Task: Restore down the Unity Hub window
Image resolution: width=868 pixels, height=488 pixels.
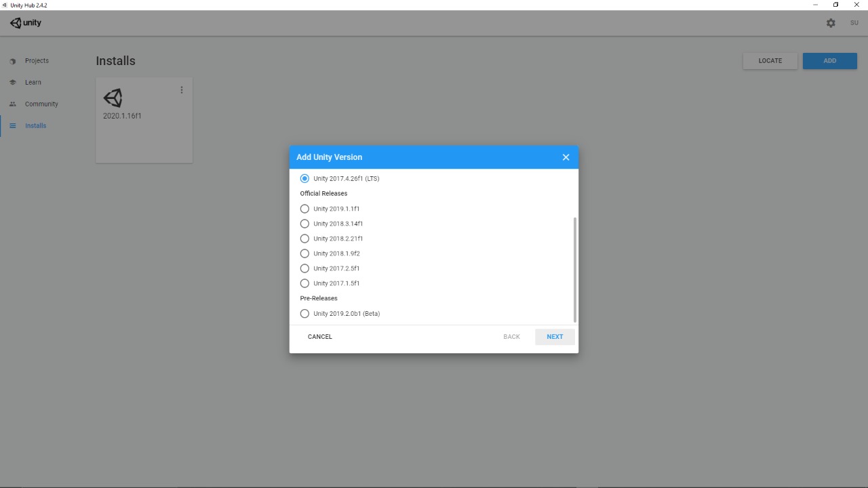Action: [x=835, y=5]
